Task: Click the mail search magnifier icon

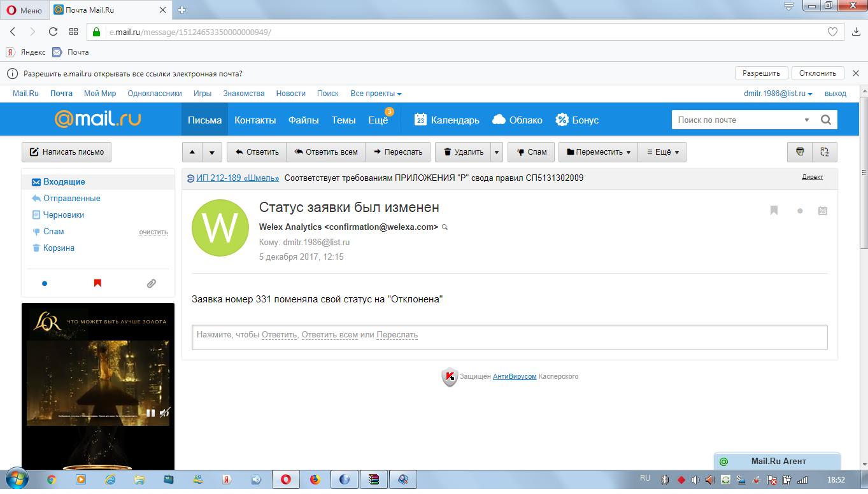Action: 826,120
